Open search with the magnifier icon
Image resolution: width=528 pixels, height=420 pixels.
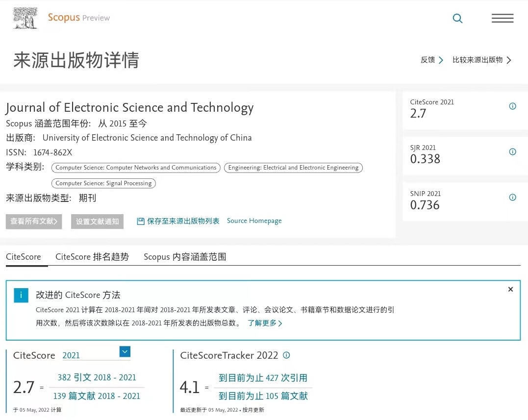[457, 19]
